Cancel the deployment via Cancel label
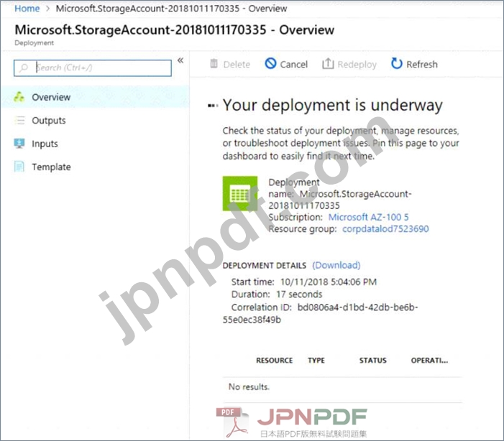Viewport: 504px width, 441px height. click(294, 65)
